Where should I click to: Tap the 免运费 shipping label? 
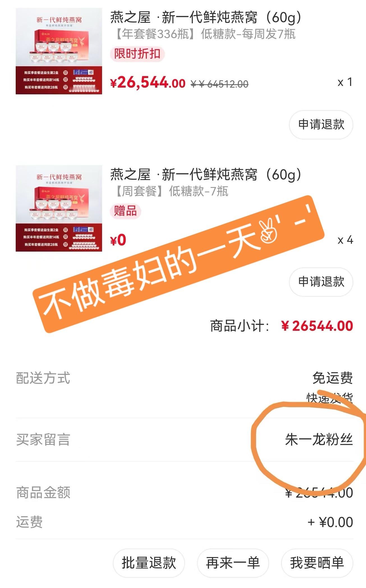pos(333,378)
